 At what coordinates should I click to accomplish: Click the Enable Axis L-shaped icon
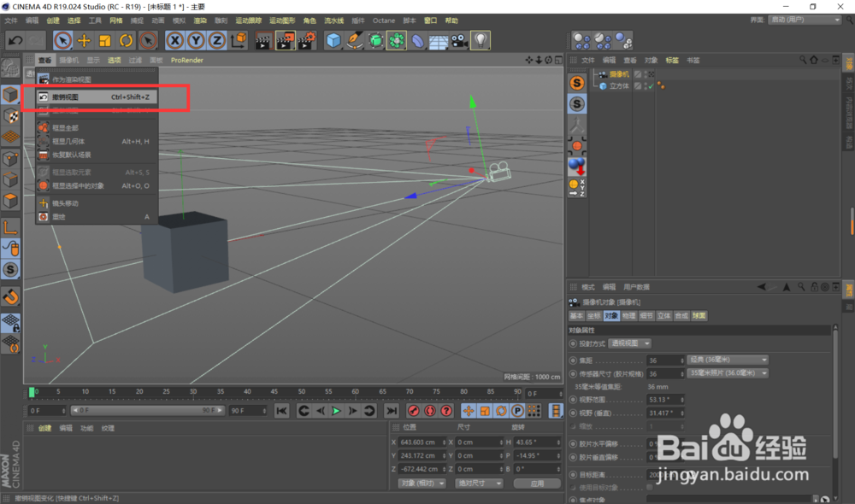(x=11, y=227)
